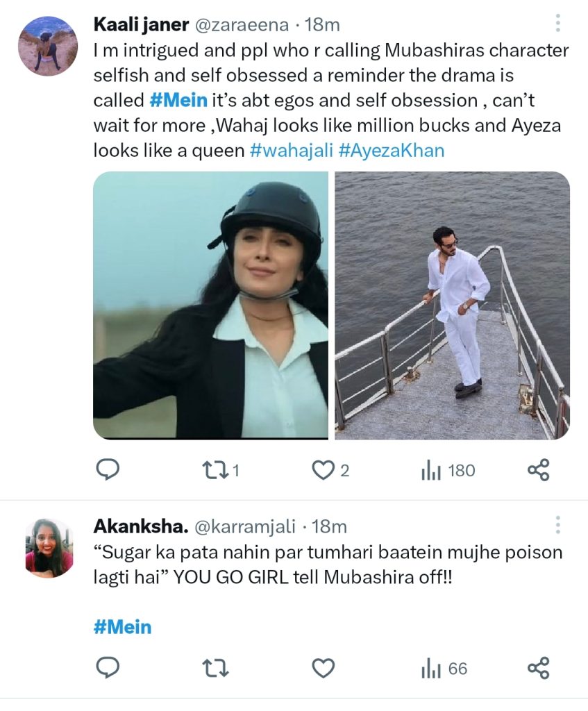The height and width of the screenshot is (711, 588).
Task: Share Kaali janer's tweet
Action: (x=539, y=471)
